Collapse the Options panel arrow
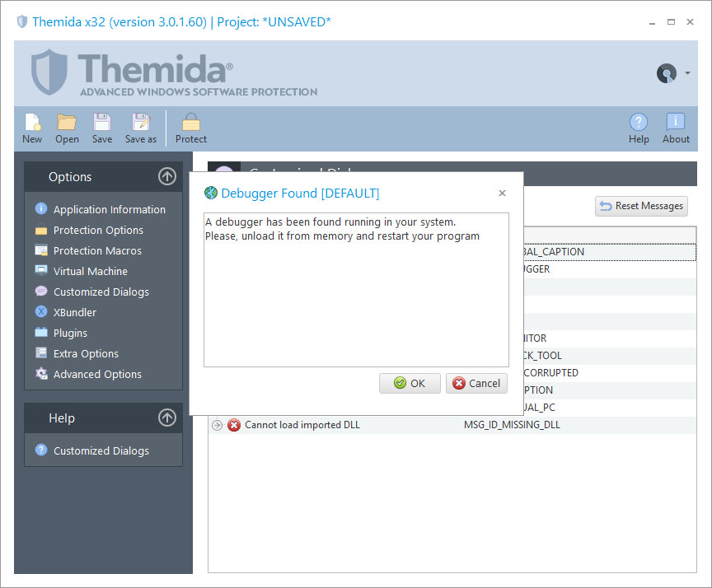The width and height of the screenshot is (712, 588). click(167, 176)
